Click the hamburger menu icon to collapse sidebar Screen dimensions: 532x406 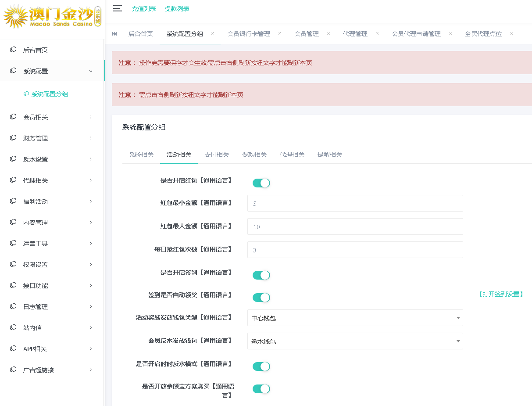118,8
